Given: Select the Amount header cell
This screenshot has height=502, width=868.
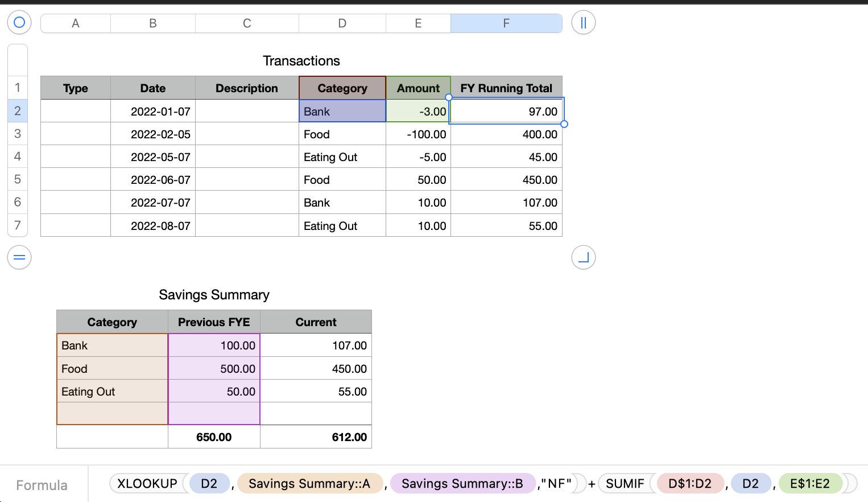Looking at the screenshot, I should pyautogui.click(x=418, y=88).
